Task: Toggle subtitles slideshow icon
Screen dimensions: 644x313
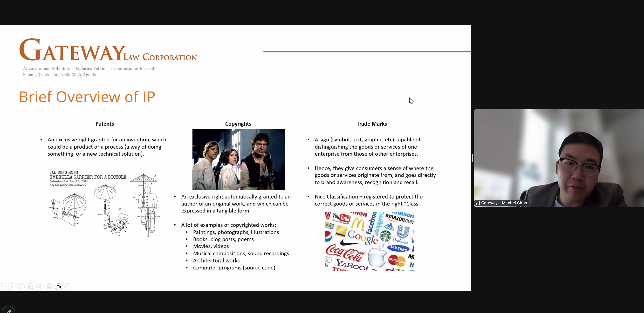Action: click(49, 287)
